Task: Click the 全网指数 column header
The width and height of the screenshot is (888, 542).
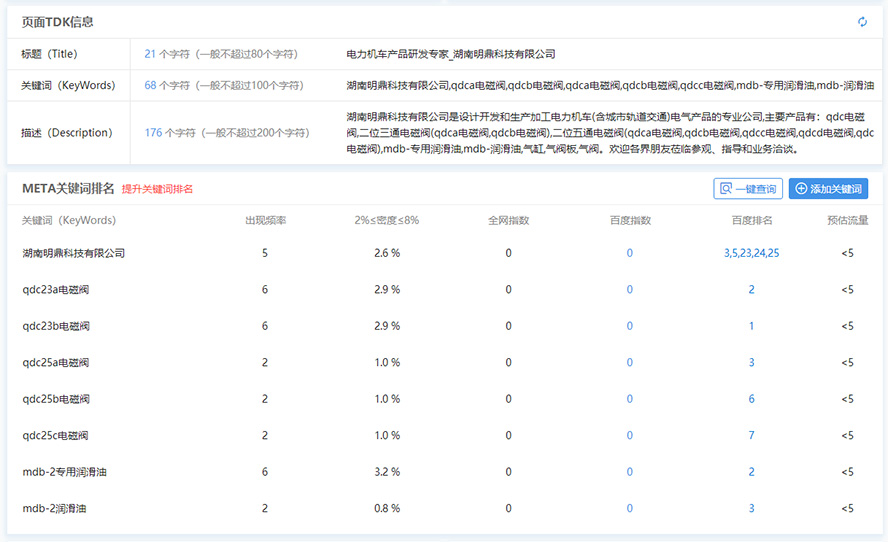Action: [509, 220]
